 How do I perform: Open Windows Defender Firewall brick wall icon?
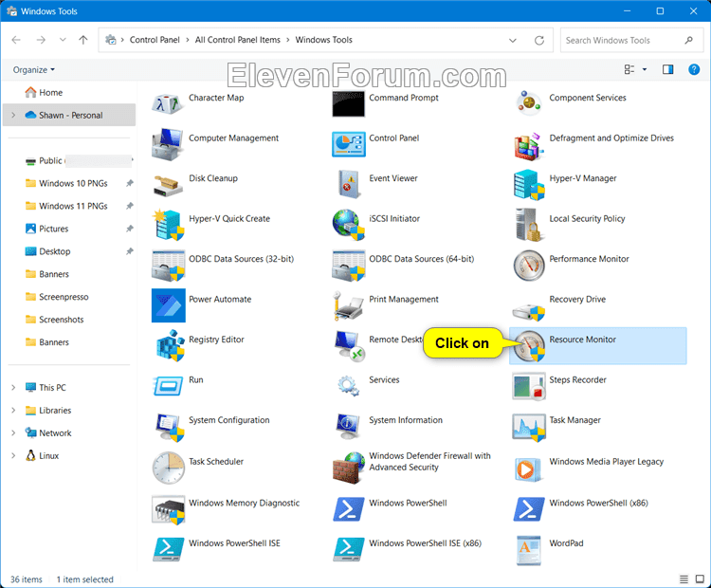(x=348, y=468)
